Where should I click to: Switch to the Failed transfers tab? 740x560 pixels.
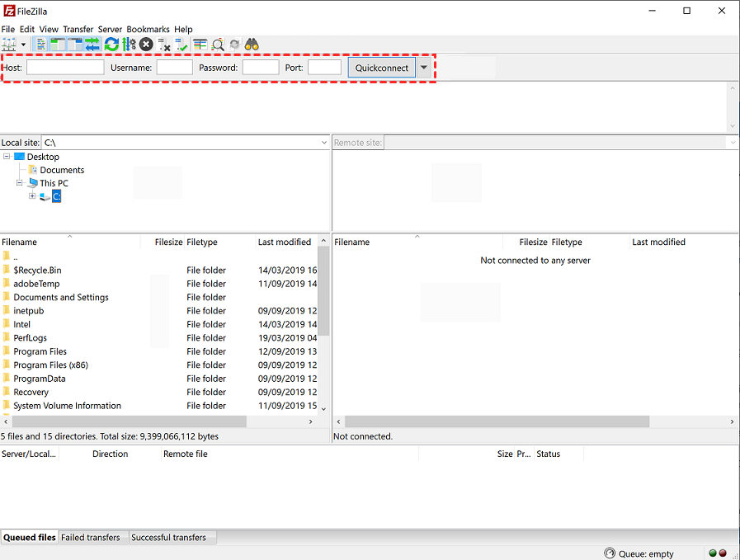tap(91, 538)
